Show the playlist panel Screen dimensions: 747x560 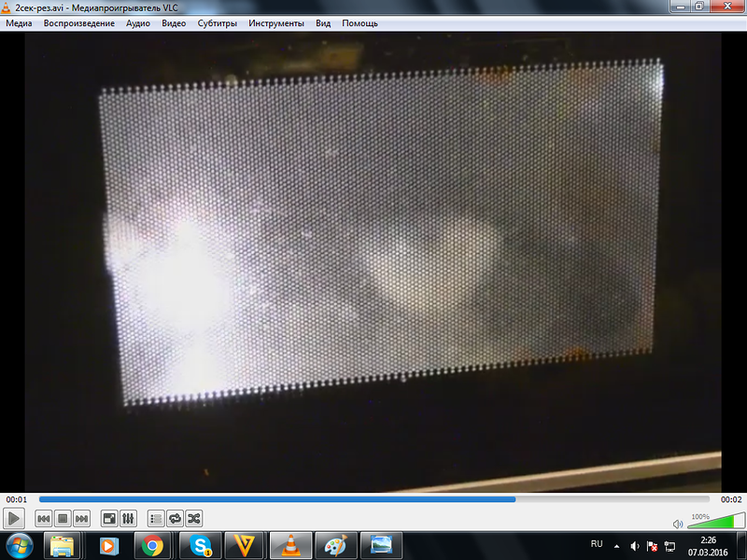point(156,518)
